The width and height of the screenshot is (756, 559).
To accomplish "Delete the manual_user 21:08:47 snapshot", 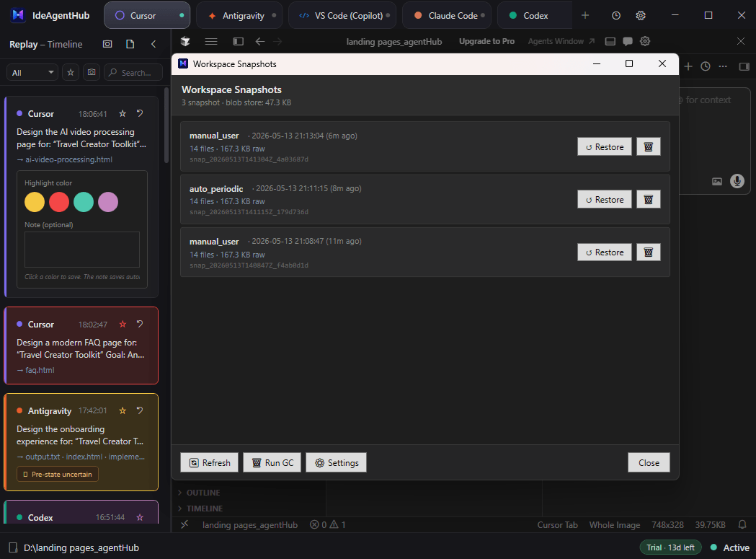I will (x=649, y=252).
